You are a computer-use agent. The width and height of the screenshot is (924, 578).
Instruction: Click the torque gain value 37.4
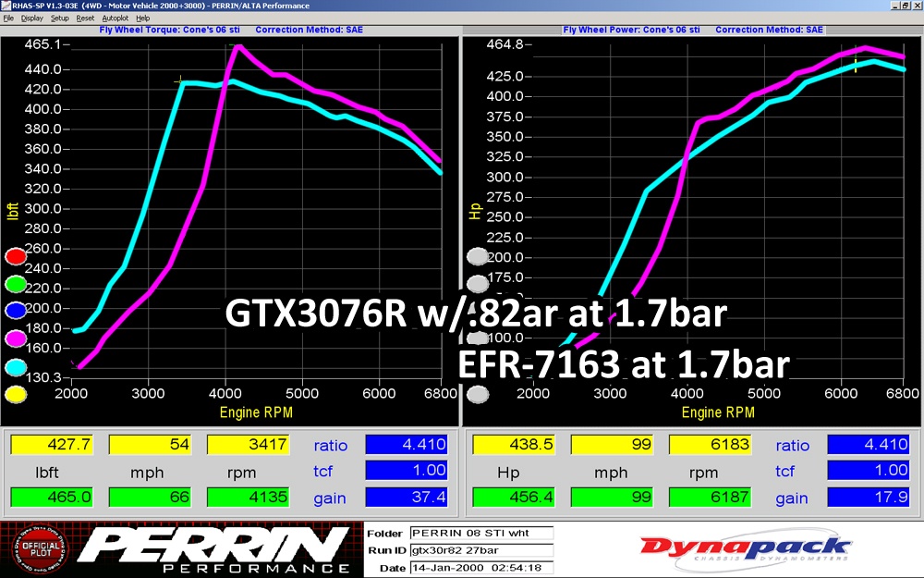(407, 497)
